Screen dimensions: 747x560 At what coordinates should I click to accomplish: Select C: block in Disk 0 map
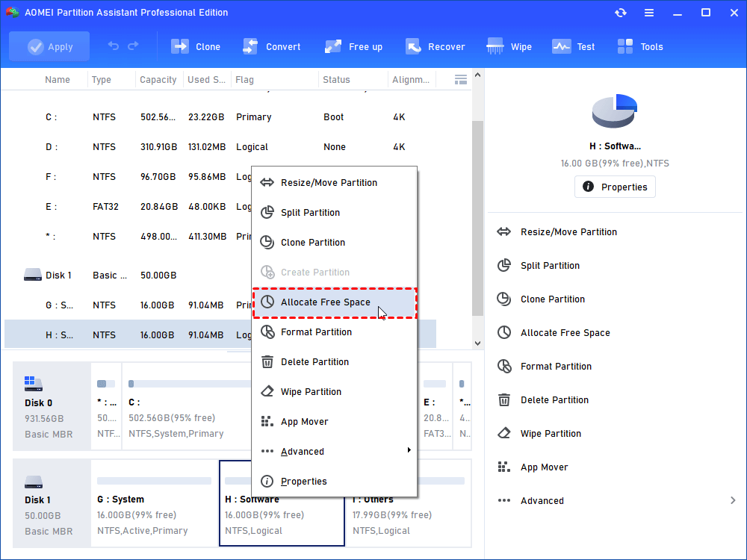tap(187, 406)
